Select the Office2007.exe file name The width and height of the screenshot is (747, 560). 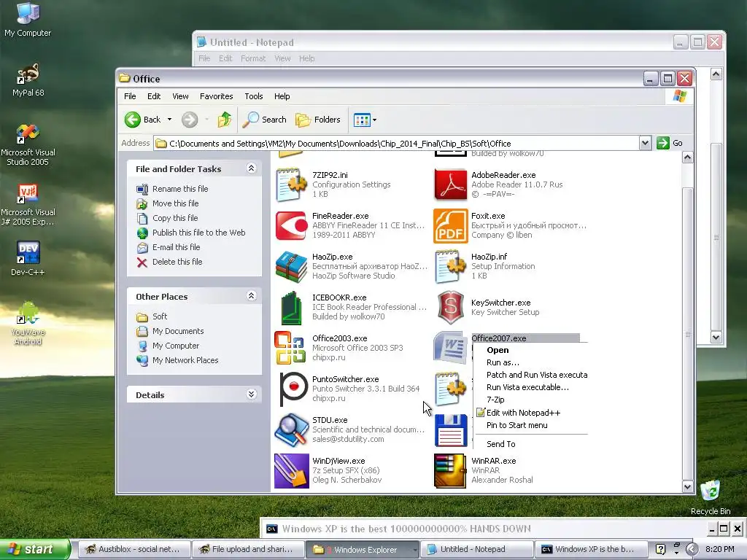(x=499, y=338)
